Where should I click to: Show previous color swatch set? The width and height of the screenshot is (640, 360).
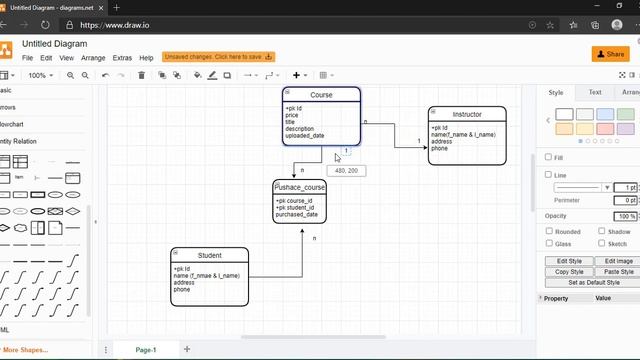coord(548,120)
